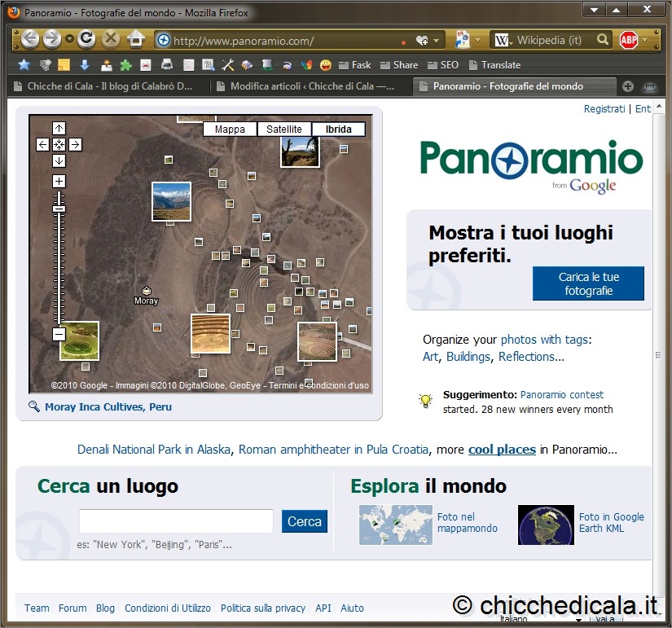The height and width of the screenshot is (628, 672).
Task: Open the Fask bookmarks folder
Action: 354,65
